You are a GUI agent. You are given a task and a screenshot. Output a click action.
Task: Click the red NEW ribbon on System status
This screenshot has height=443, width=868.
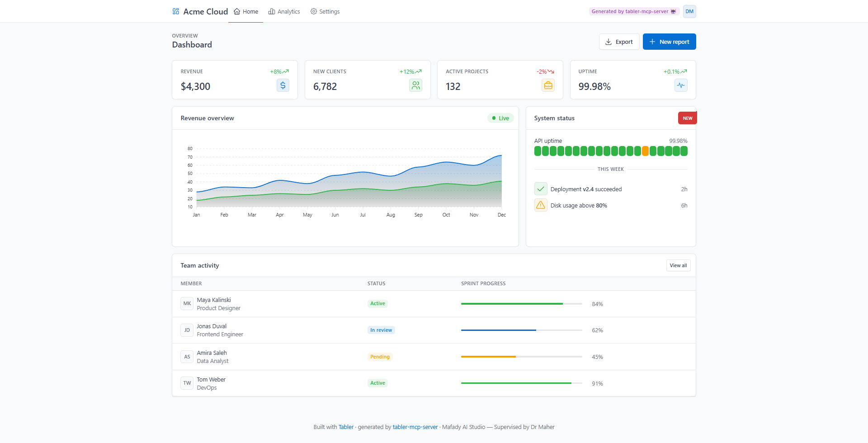tap(688, 118)
